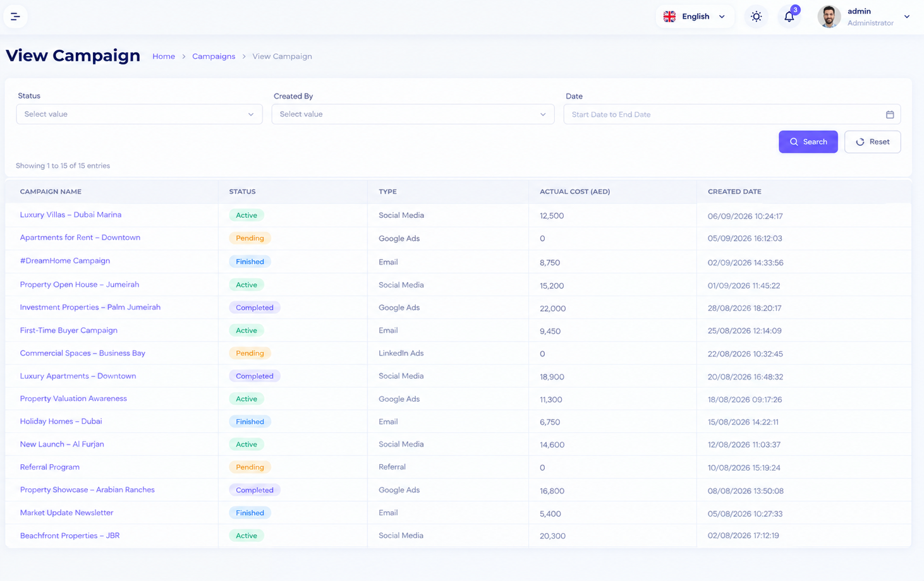Click the Finished badge for Holiday Homes
The width and height of the screenshot is (924, 581).
(x=250, y=422)
